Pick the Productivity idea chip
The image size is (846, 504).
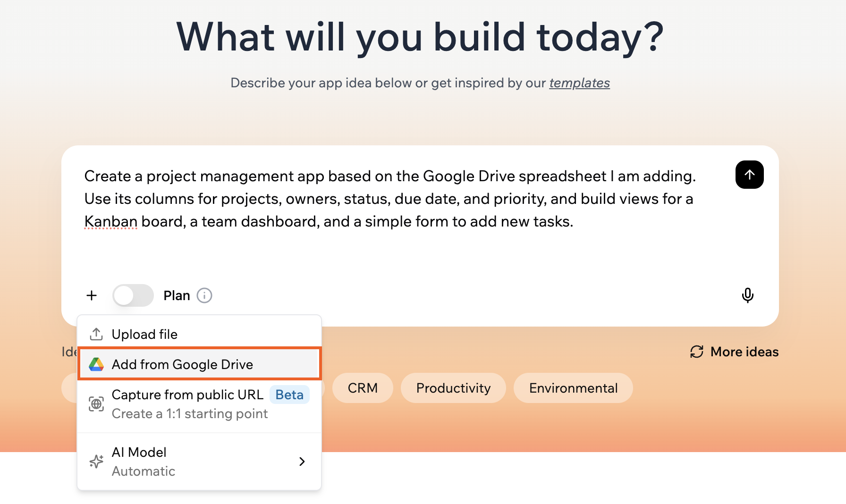click(x=453, y=388)
